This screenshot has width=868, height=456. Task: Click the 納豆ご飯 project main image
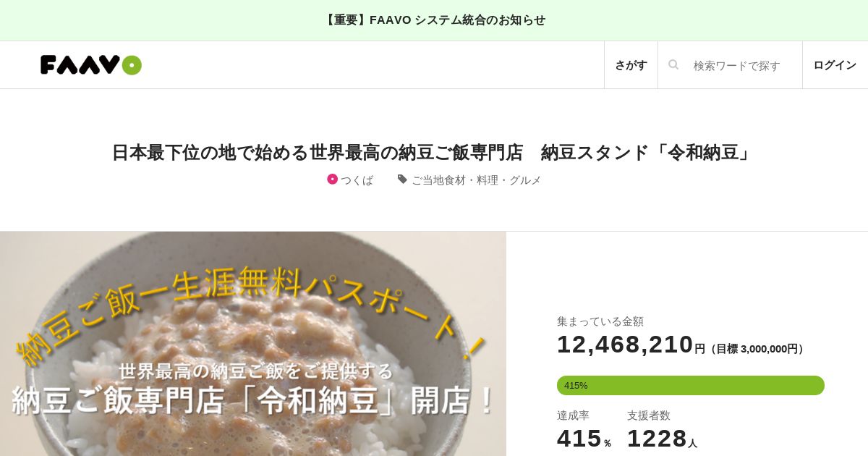253,344
